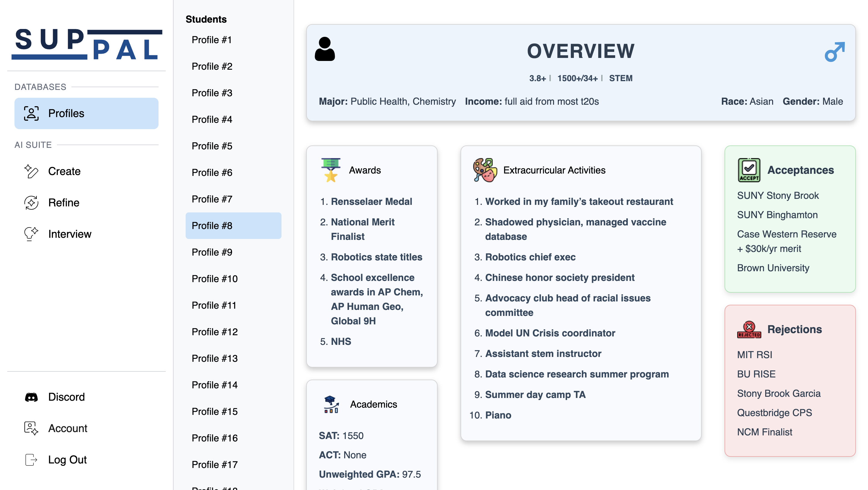Click the Log Out button
Screen dimensions: 868x490
click(x=67, y=460)
